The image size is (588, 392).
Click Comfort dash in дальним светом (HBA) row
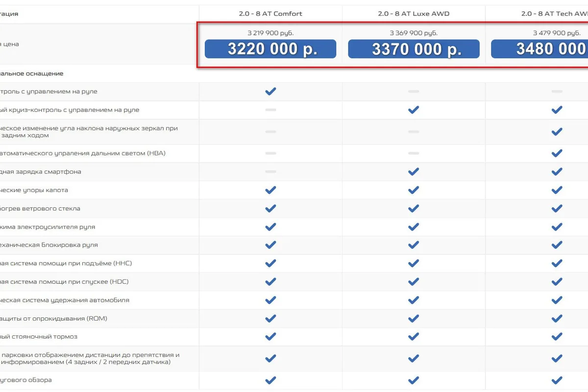click(270, 153)
